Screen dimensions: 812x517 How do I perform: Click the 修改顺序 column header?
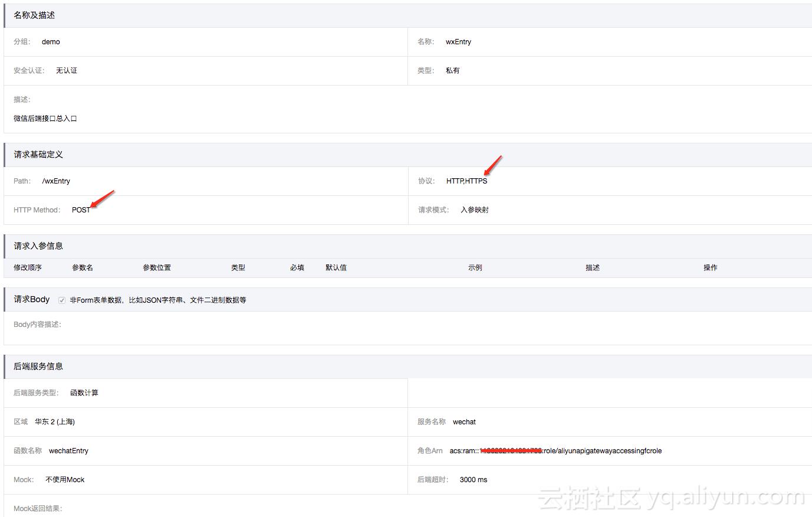(x=28, y=268)
